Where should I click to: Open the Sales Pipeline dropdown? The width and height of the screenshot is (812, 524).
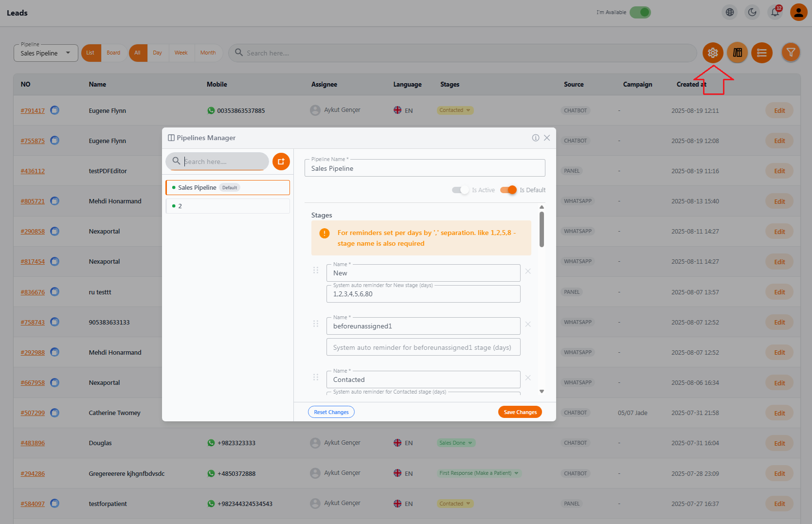[x=46, y=53]
